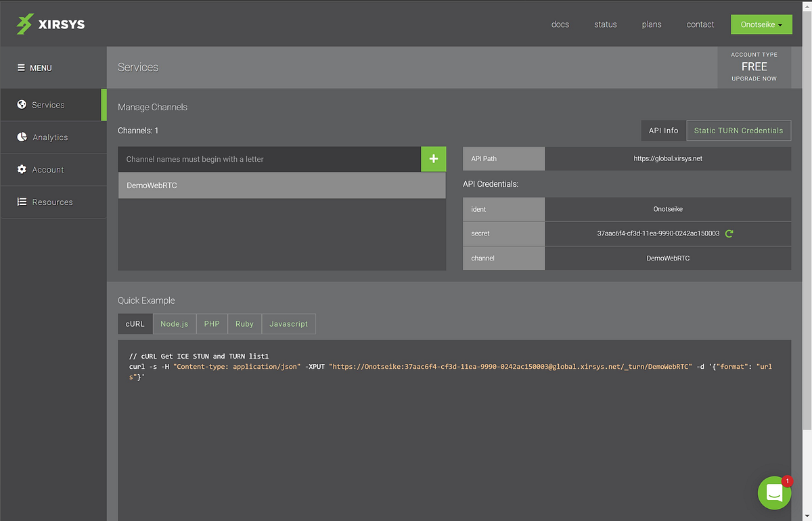Regenerate the secret with the refresh icon

click(729, 233)
